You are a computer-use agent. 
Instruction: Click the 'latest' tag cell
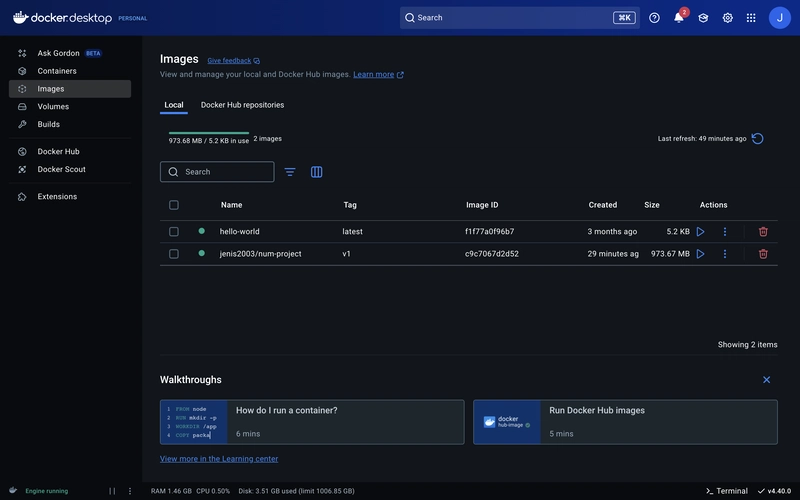353,232
